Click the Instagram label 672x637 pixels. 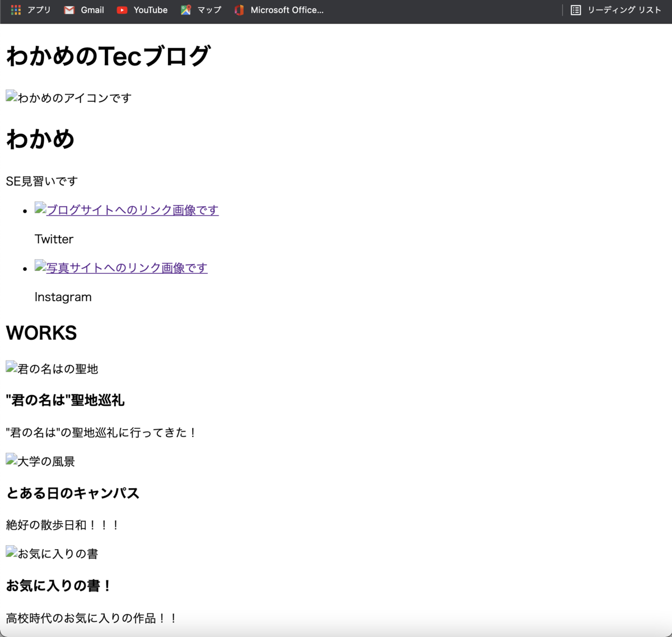pos(63,297)
